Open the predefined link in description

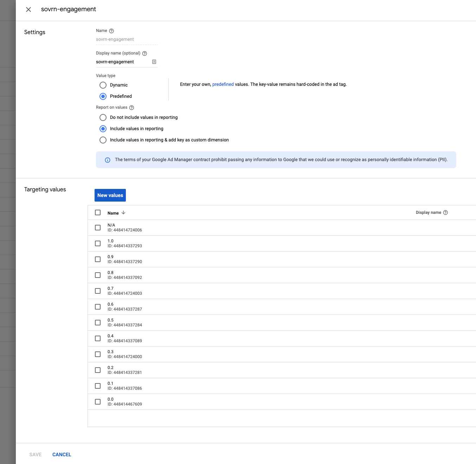coord(223,84)
